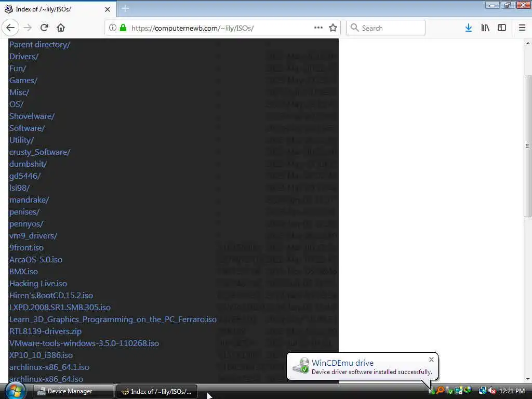532x399 pixels.
Task: Focus the Search box in toolbar
Action: click(385, 28)
